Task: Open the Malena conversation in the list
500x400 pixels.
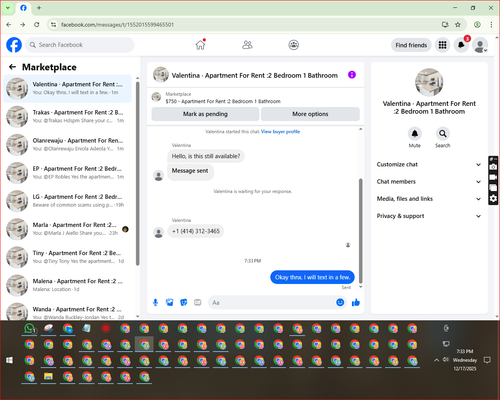Action: [68, 285]
